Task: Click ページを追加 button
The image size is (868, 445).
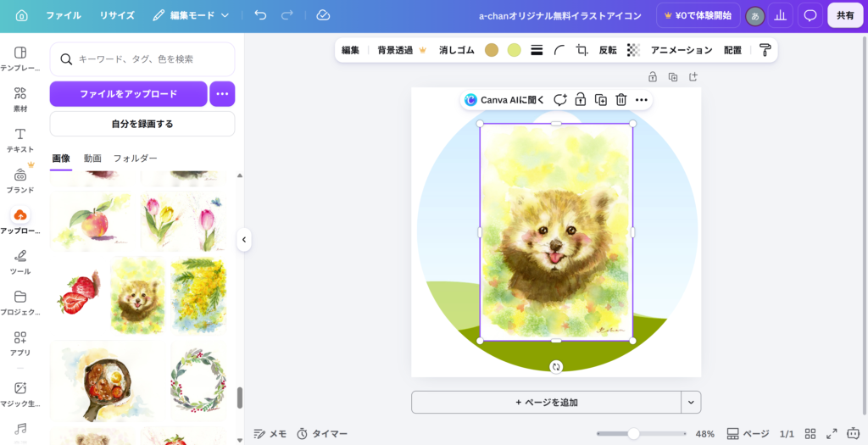Action: (547, 403)
